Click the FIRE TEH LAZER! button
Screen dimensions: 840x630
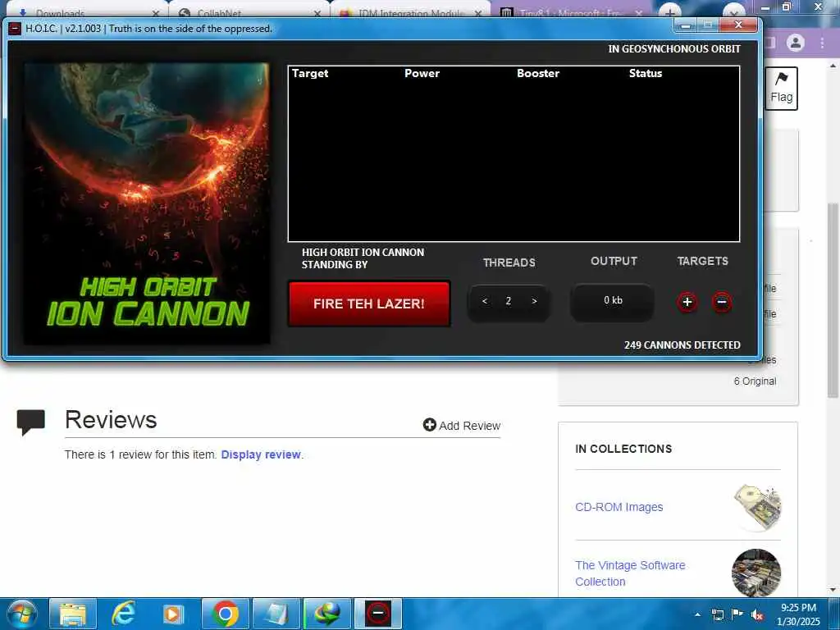coord(368,304)
